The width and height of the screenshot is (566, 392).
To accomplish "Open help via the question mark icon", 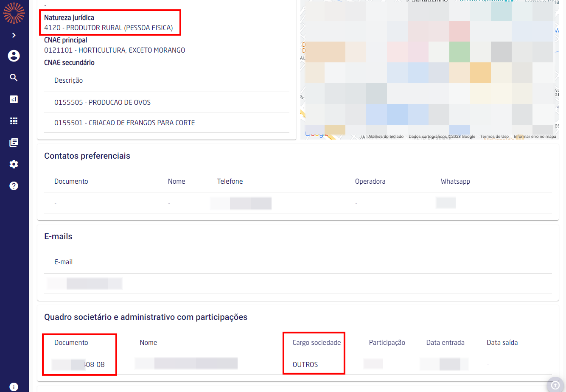I will coord(14,186).
